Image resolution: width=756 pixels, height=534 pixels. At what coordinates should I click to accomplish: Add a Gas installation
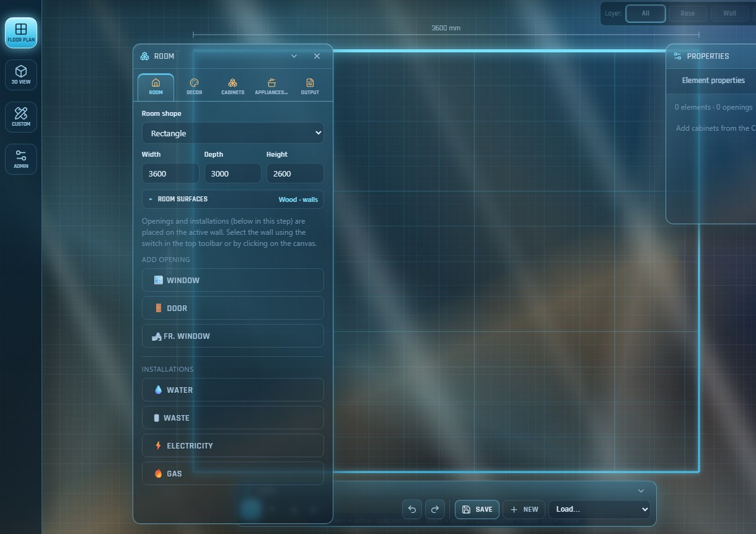(233, 473)
